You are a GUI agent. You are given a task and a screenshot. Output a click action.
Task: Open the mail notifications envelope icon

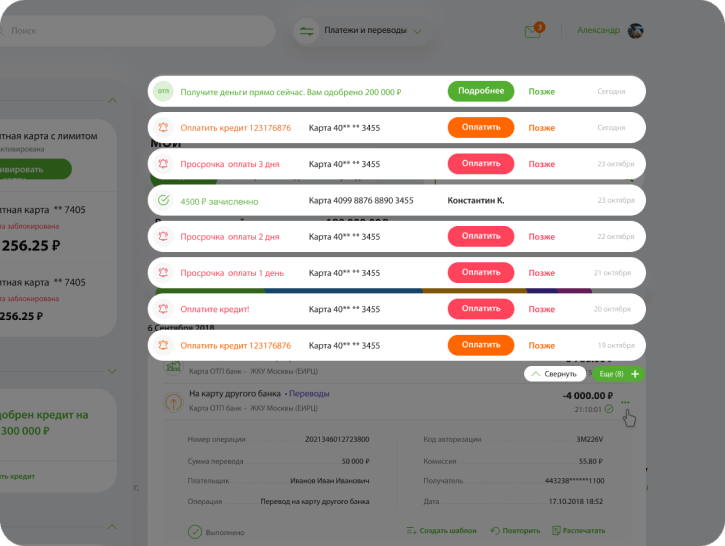[533, 31]
